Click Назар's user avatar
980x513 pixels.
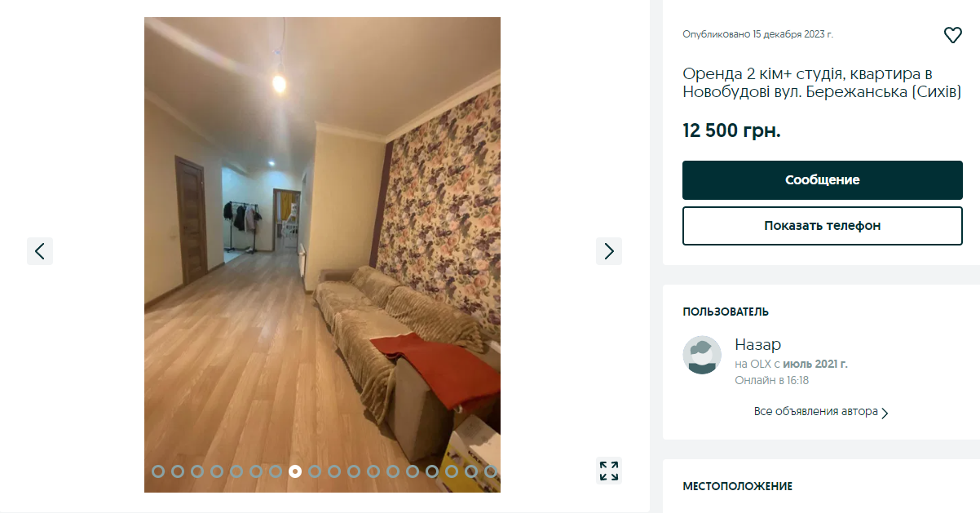tap(702, 356)
